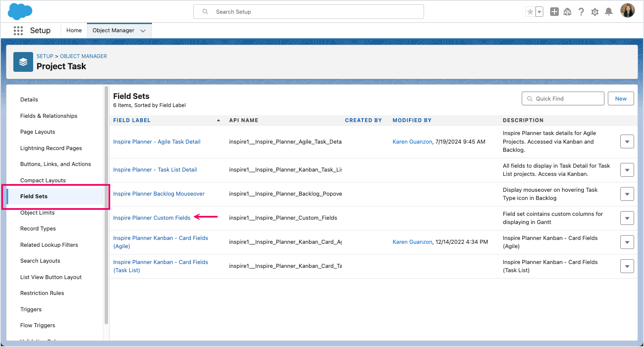
Task: Open the Favorites list dropdown arrow
Action: (x=539, y=12)
